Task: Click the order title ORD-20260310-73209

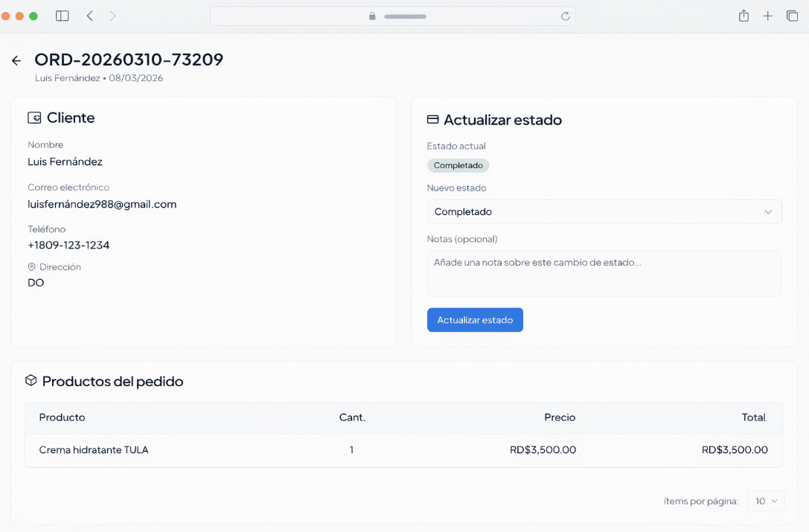Action: [x=129, y=60]
